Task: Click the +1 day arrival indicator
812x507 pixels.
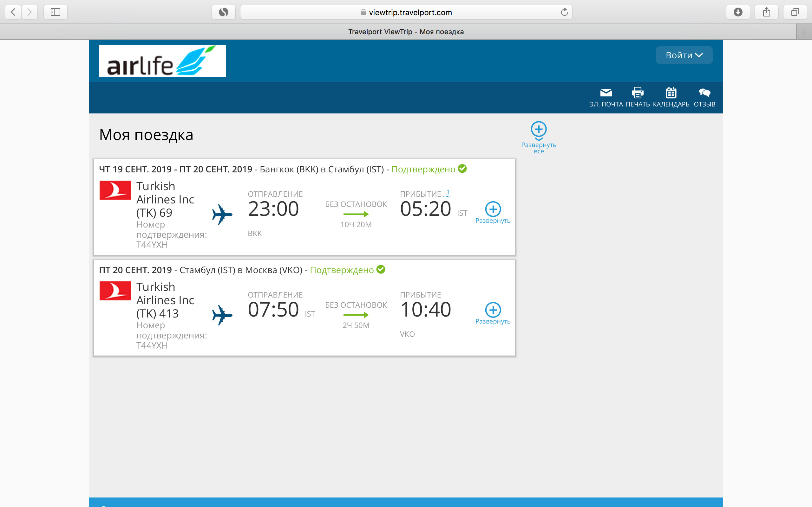Action: click(447, 193)
